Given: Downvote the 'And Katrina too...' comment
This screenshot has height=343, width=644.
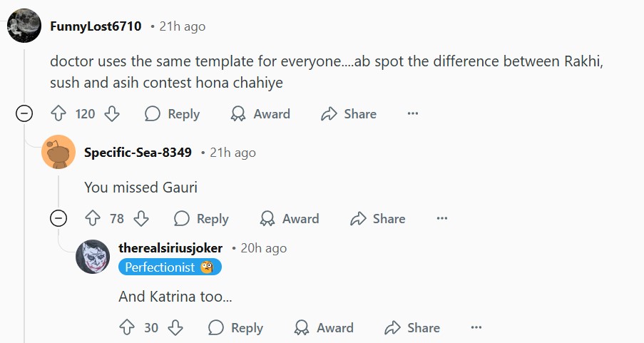Looking at the screenshot, I should pos(175,328).
